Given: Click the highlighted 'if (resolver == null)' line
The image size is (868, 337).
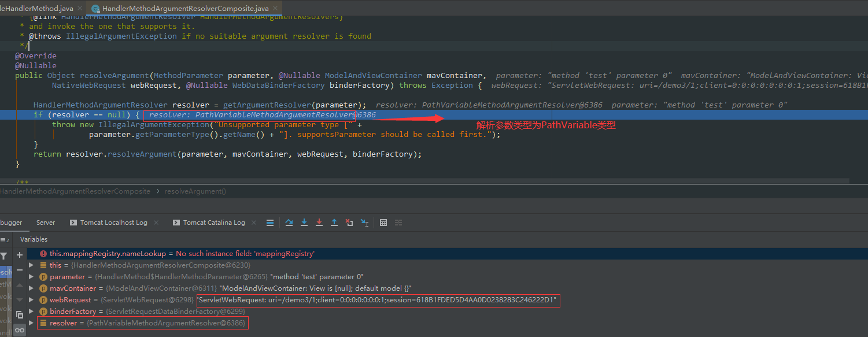Looking at the screenshot, I should (x=434, y=115).
